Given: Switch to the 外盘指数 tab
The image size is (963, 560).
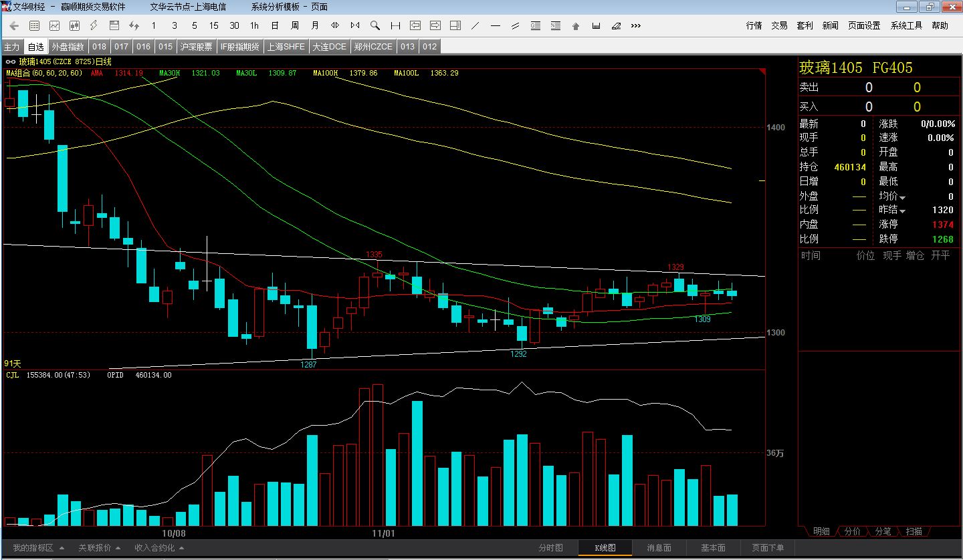Looking at the screenshot, I should tap(68, 47).
